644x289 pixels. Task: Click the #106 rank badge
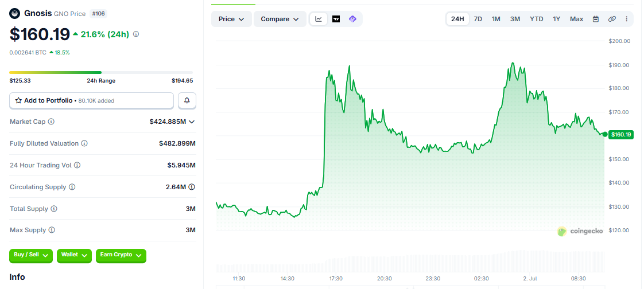click(x=98, y=14)
